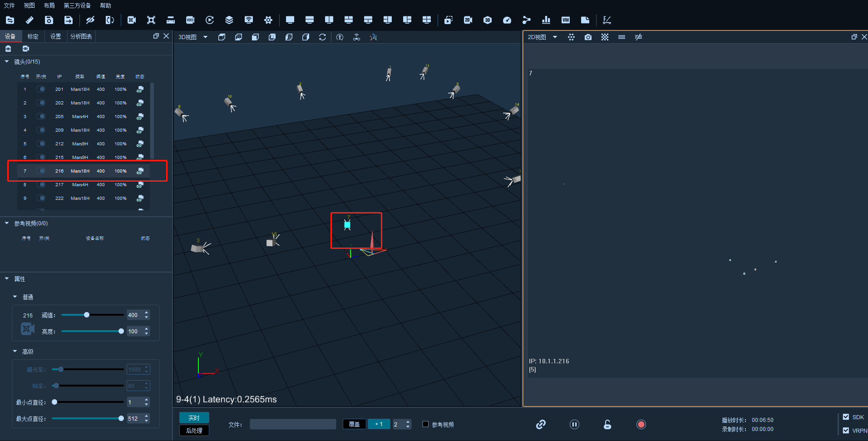Click the red record button
This screenshot has height=441, width=868.
[641, 425]
